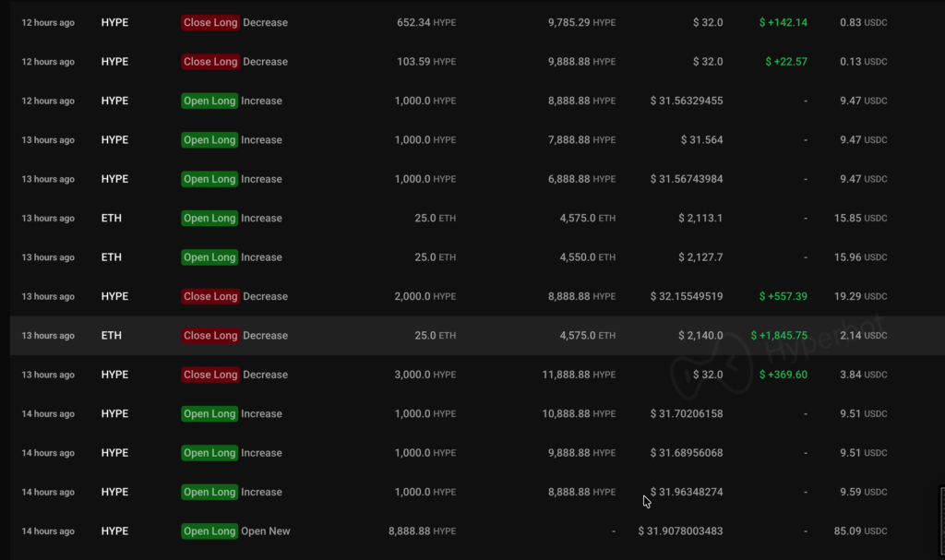Select the Open New action label
The height and width of the screenshot is (560, 945).
[x=265, y=531]
